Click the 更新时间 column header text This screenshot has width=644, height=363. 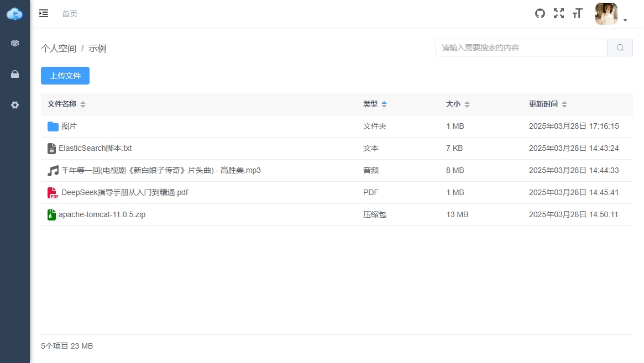point(543,104)
